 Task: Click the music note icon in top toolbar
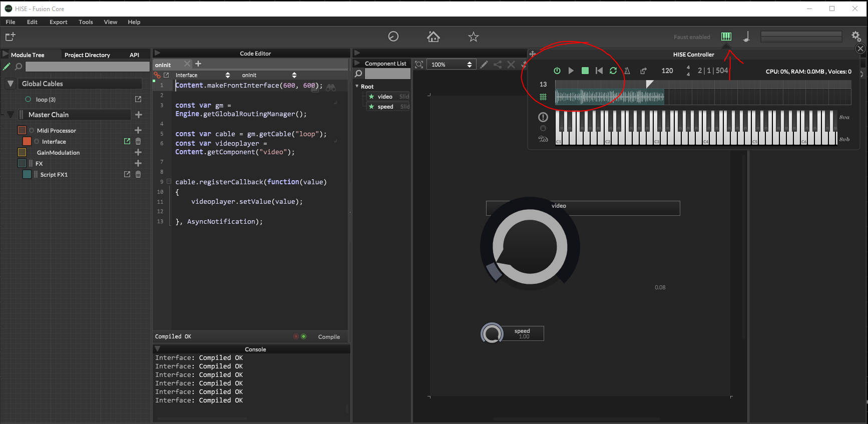click(x=746, y=37)
